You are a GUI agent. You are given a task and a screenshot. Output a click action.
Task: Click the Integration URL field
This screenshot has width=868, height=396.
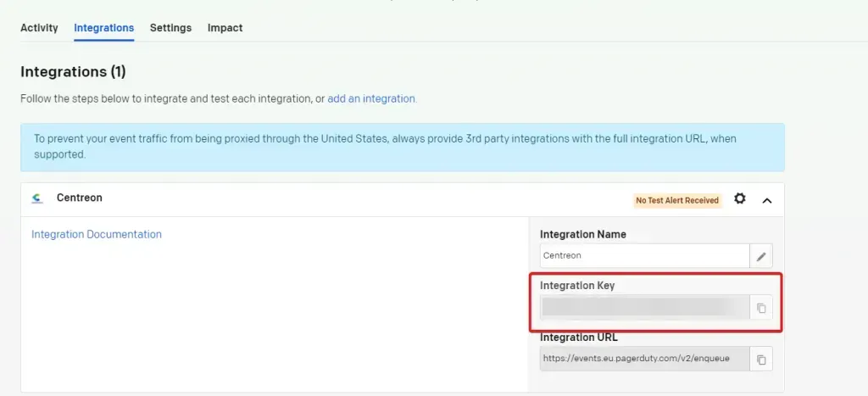[645, 359]
